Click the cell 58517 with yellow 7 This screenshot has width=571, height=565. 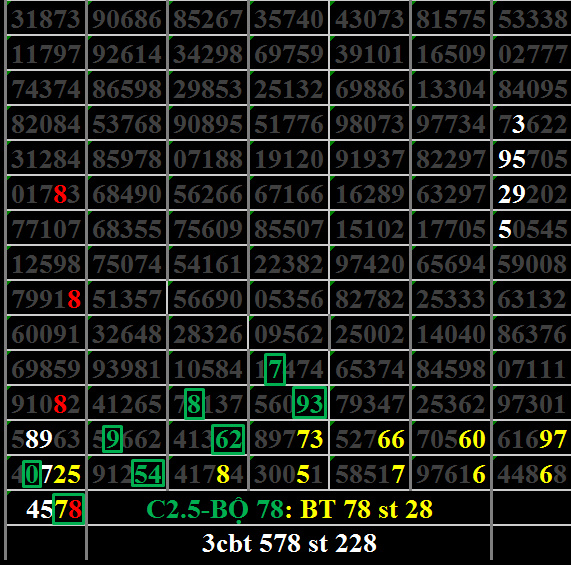[370, 473]
